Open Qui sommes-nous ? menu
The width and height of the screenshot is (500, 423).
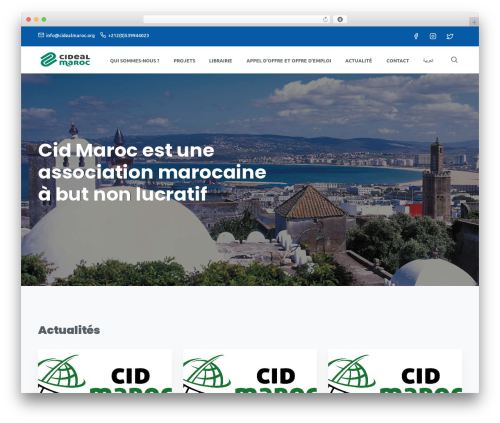point(135,61)
